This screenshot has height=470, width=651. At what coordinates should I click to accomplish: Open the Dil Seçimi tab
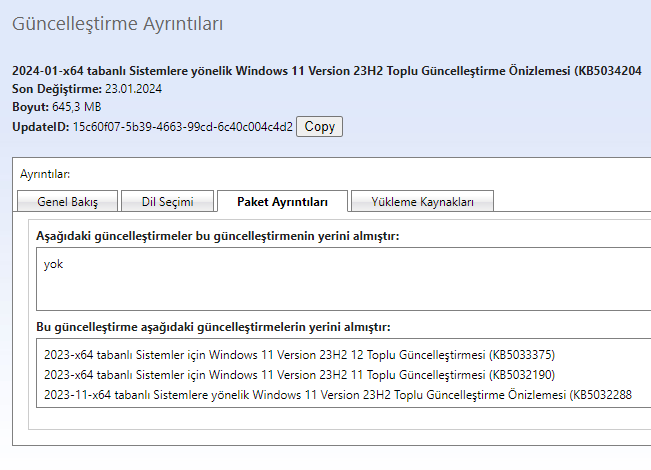(x=166, y=201)
